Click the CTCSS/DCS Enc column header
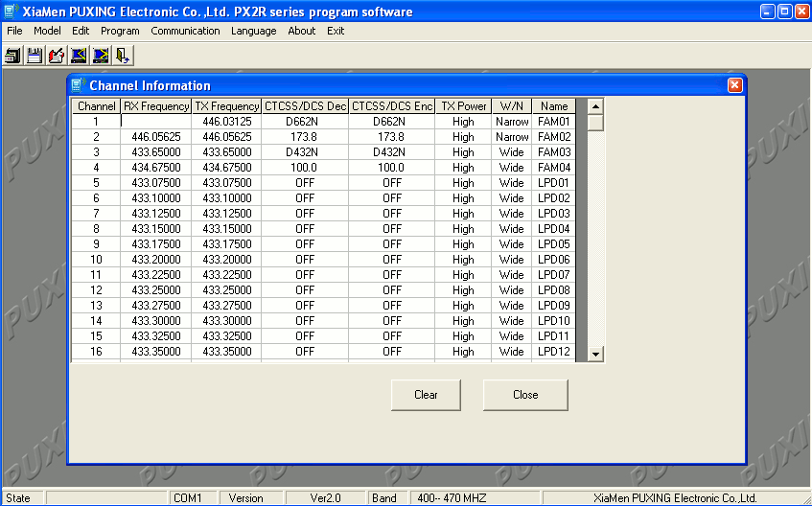This screenshot has width=812, height=506. (392, 106)
